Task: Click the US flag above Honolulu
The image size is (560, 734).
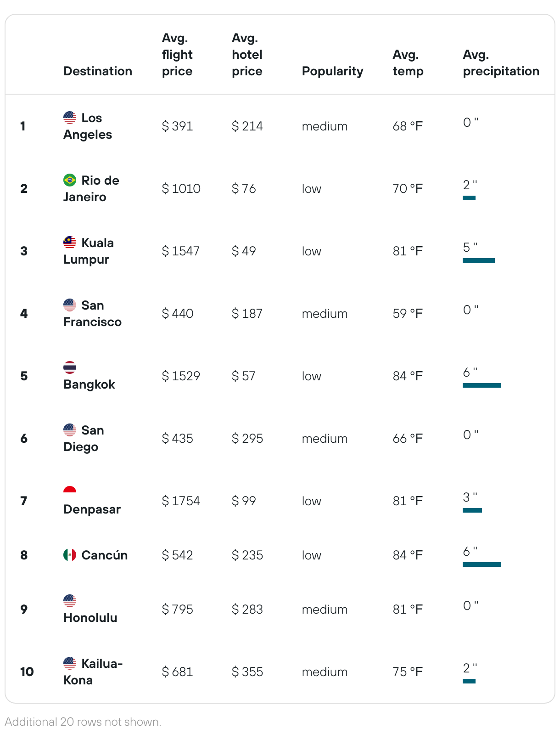Action: point(70,601)
